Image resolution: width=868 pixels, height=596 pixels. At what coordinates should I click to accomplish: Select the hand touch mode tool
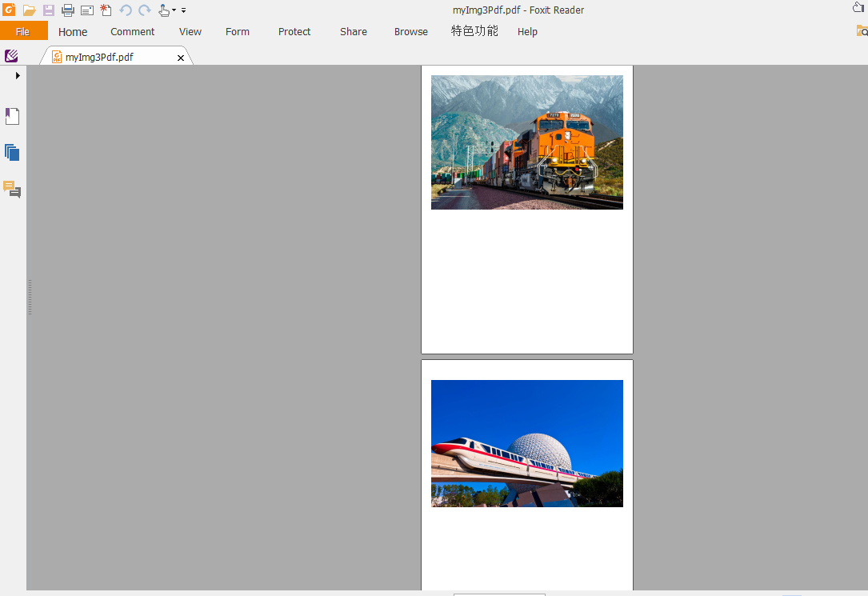[x=164, y=10]
